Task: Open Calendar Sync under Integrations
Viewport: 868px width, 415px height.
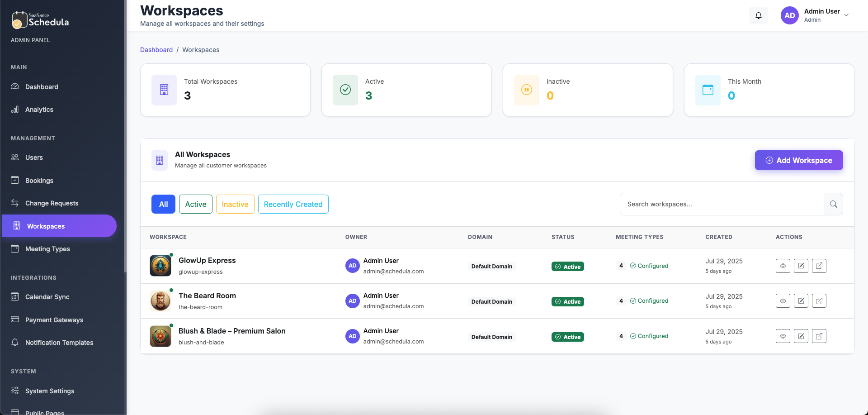Action: click(x=47, y=296)
